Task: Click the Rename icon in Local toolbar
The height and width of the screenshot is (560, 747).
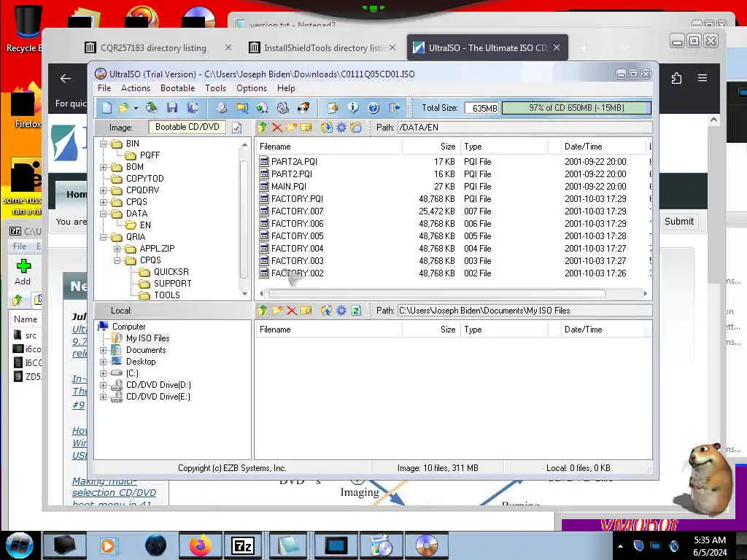Action: click(306, 311)
